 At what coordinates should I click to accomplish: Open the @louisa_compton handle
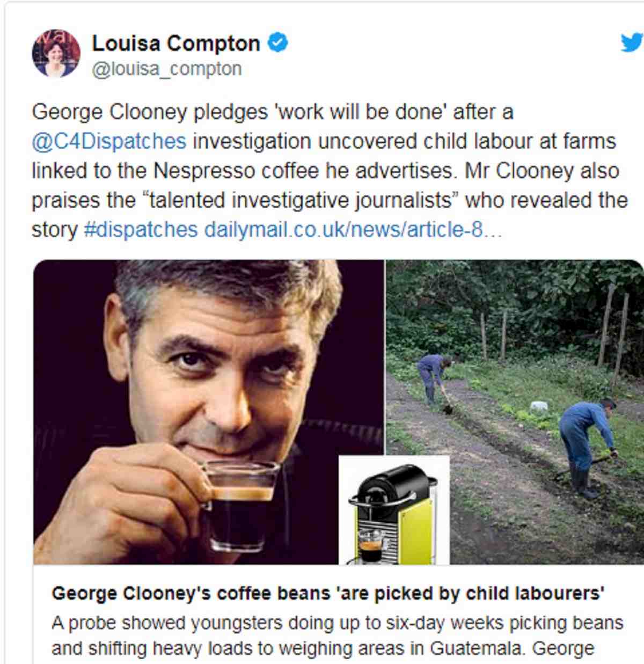(x=167, y=69)
